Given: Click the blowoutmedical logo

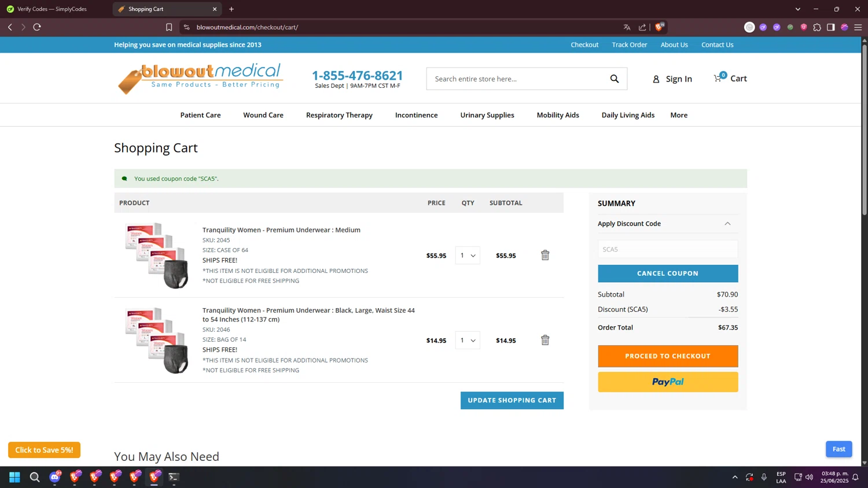Looking at the screenshot, I should coord(200,78).
